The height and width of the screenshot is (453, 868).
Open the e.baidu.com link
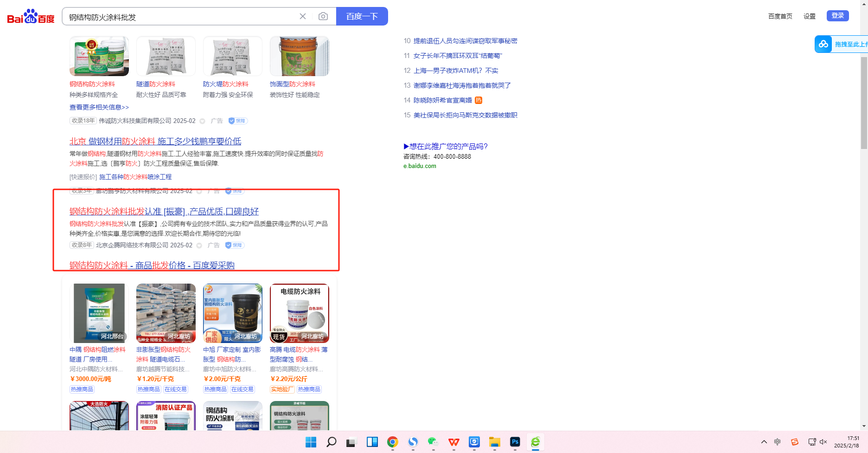(x=420, y=166)
